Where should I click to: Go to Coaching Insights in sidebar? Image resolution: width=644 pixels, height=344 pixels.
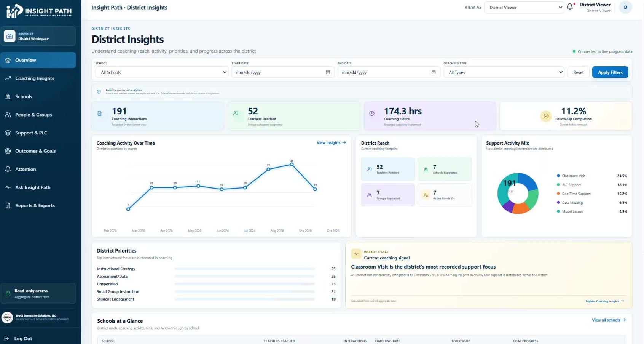click(38, 78)
